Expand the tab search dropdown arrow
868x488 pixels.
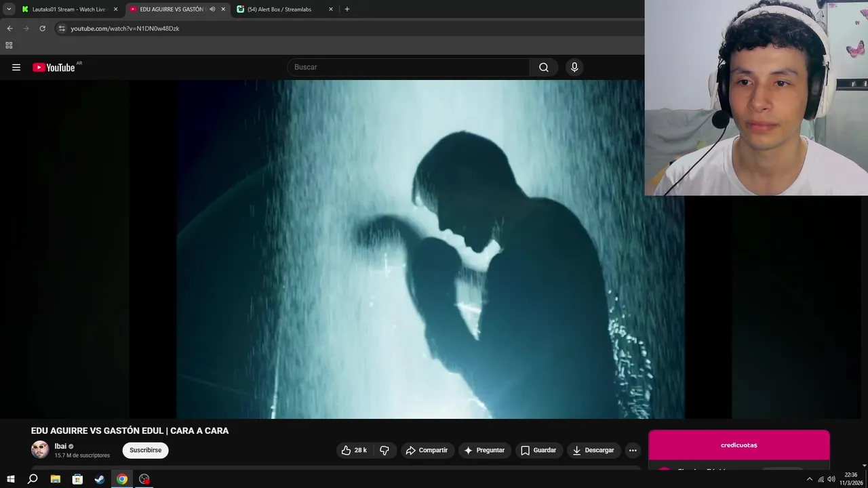click(x=9, y=9)
